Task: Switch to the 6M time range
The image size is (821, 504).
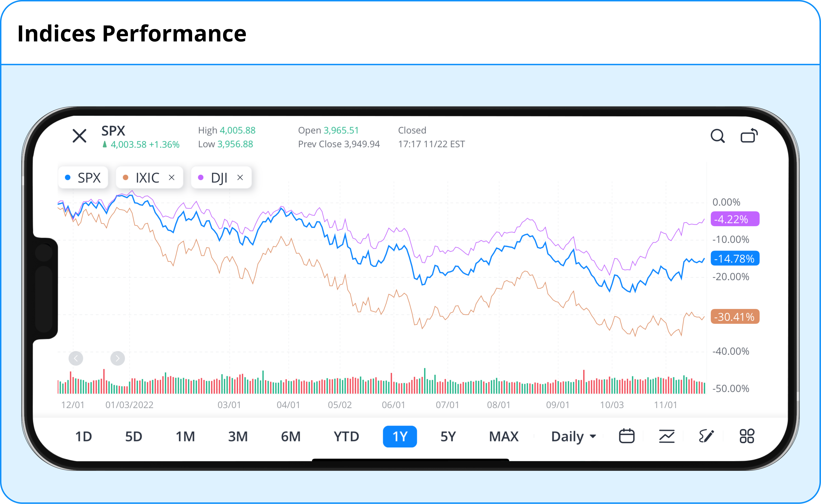Action: [x=291, y=436]
